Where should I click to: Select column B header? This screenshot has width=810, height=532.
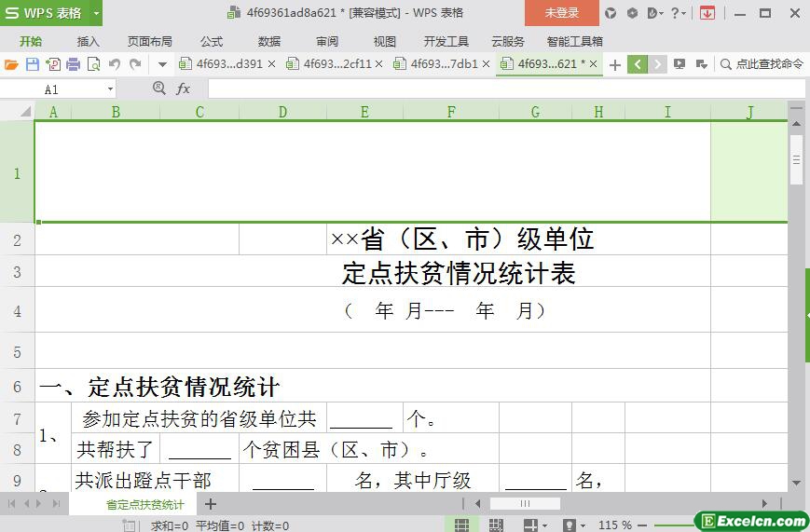tap(116, 112)
